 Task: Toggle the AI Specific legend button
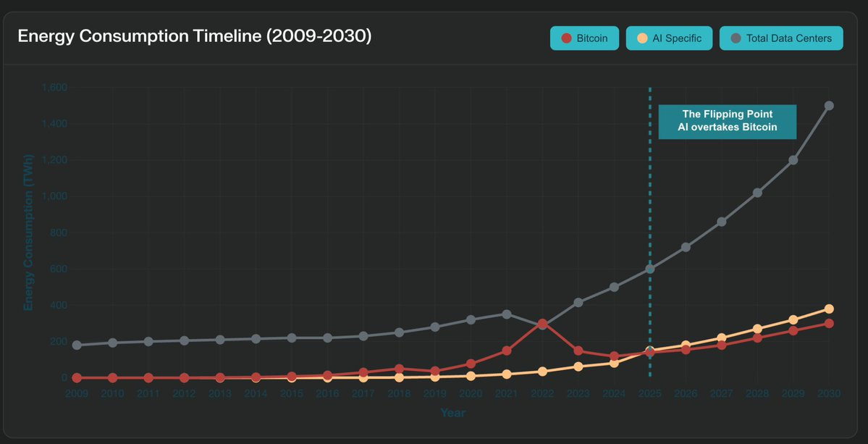[669, 38]
